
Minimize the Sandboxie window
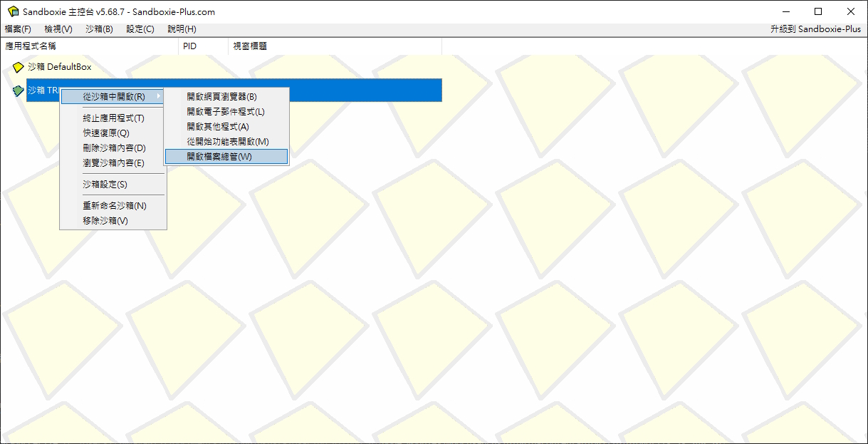pyautogui.click(x=786, y=11)
